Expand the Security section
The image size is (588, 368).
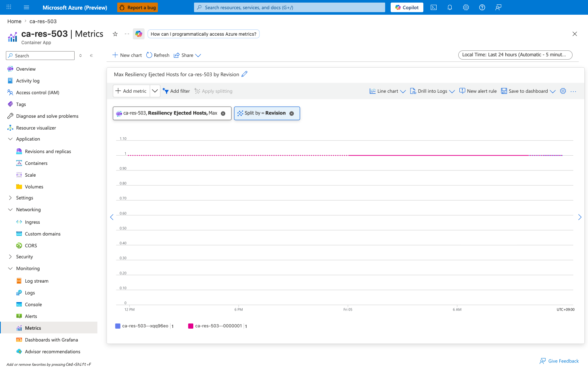10,256
